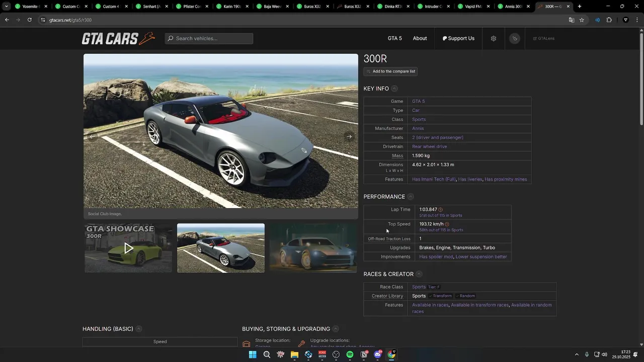This screenshot has height=362, width=644.
Task: Open Windows taskbar search
Action: [267, 354]
